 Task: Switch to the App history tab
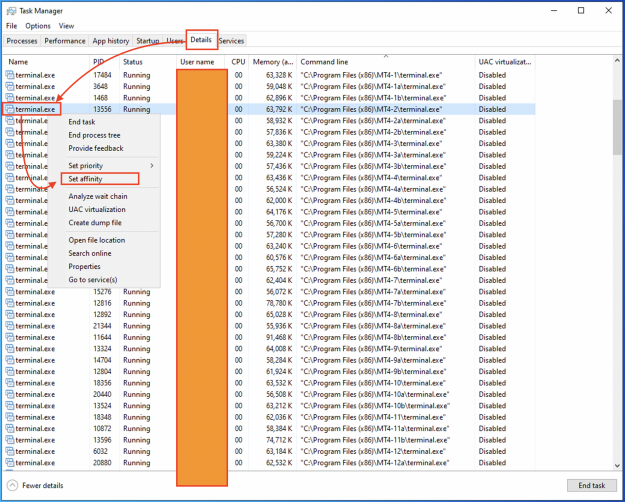(111, 41)
